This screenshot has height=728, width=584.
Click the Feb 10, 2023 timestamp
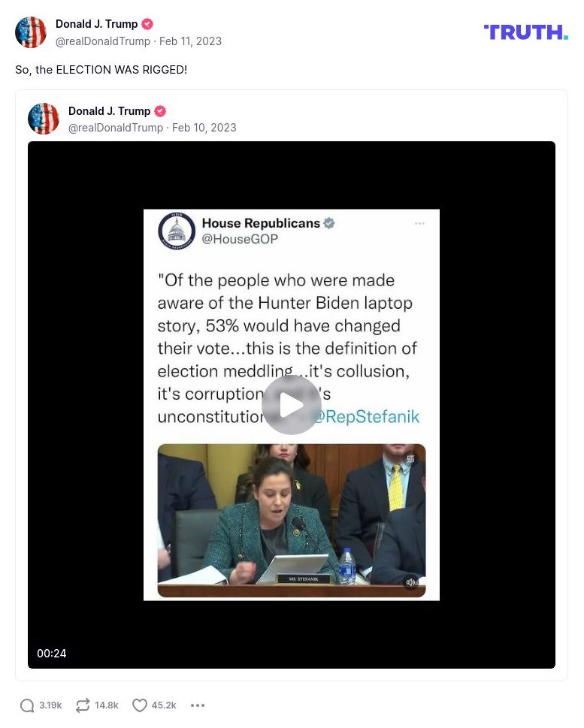204,128
